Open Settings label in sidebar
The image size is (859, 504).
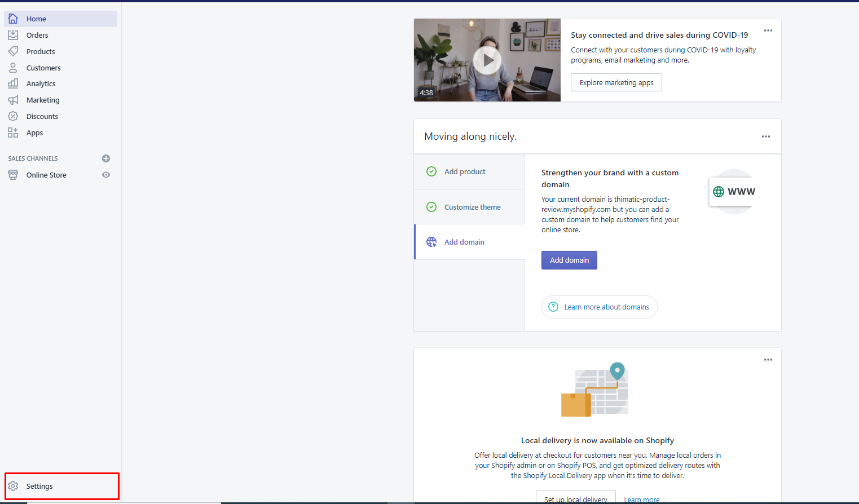39,486
